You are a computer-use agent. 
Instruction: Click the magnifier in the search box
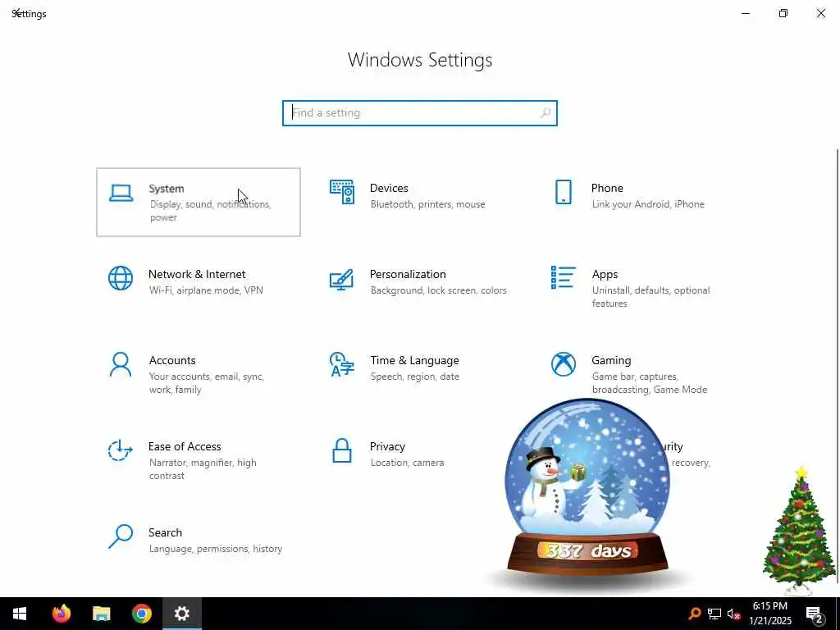pos(546,113)
